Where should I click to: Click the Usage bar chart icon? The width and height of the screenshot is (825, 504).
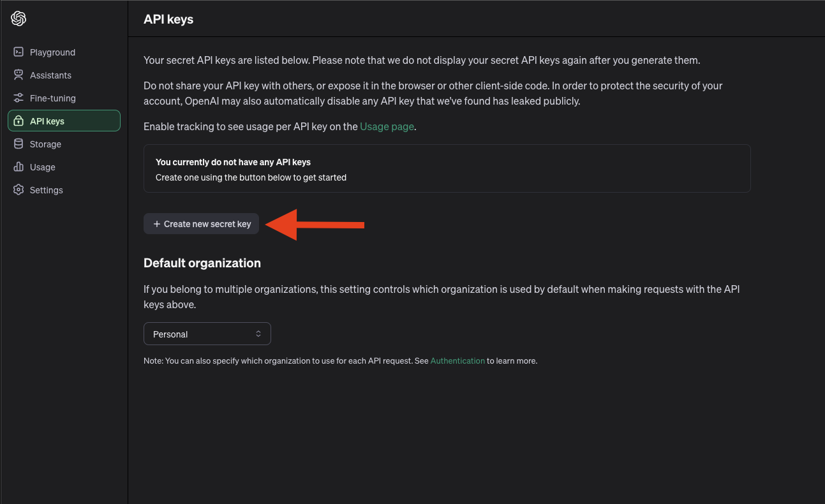pos(19,167)
